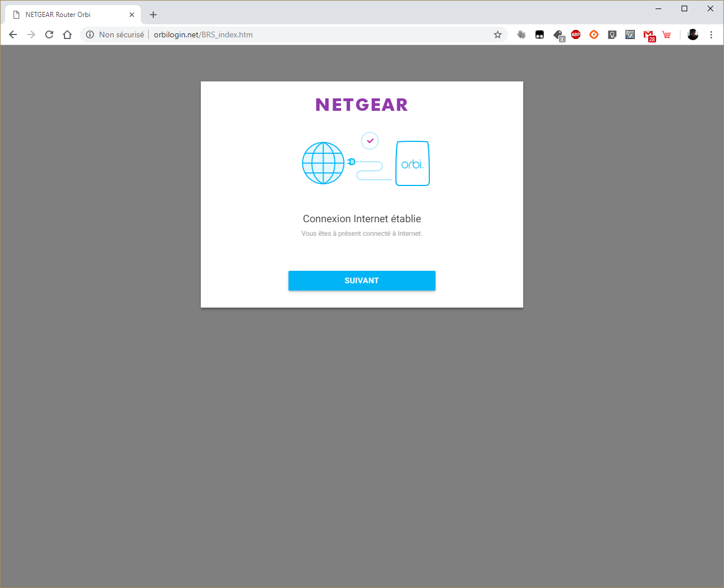
Task: Click the browser forward arrow
Action: pos(31,34)
